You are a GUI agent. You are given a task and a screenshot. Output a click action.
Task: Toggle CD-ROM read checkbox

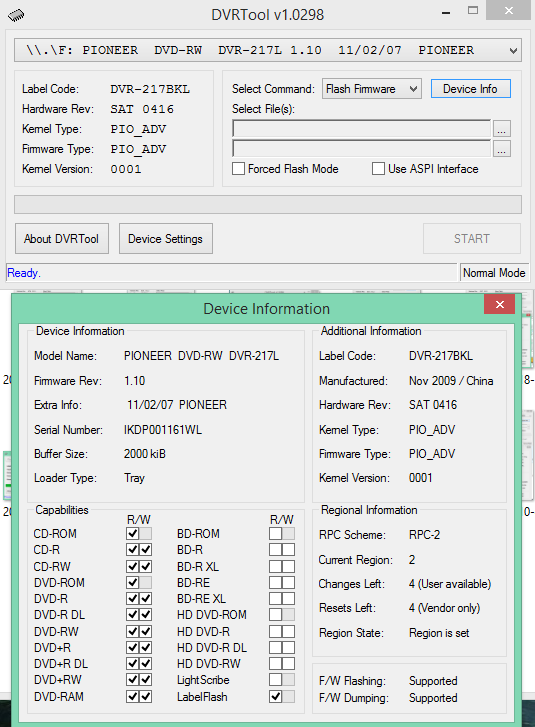coord(133,534)
